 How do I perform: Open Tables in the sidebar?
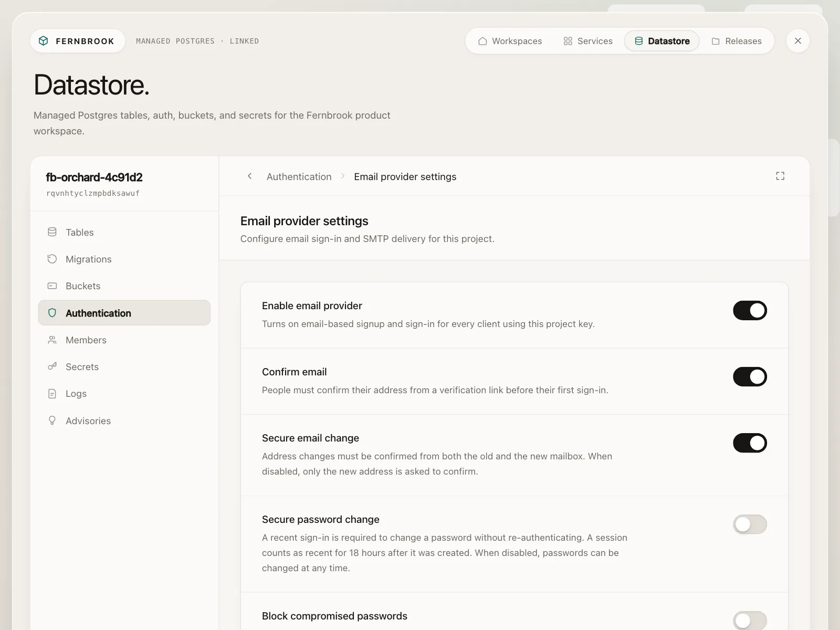[124, 232]
